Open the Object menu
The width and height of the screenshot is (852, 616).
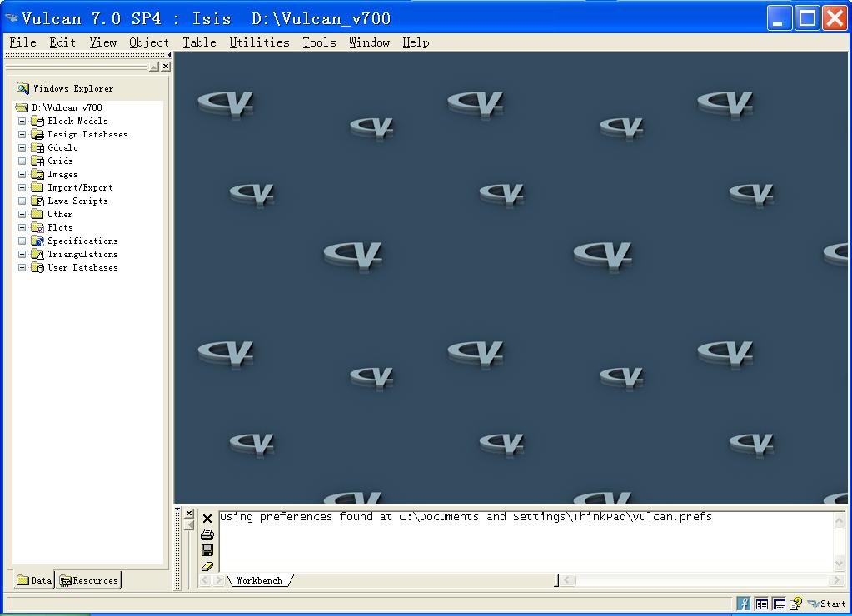(x=149, y=42)
